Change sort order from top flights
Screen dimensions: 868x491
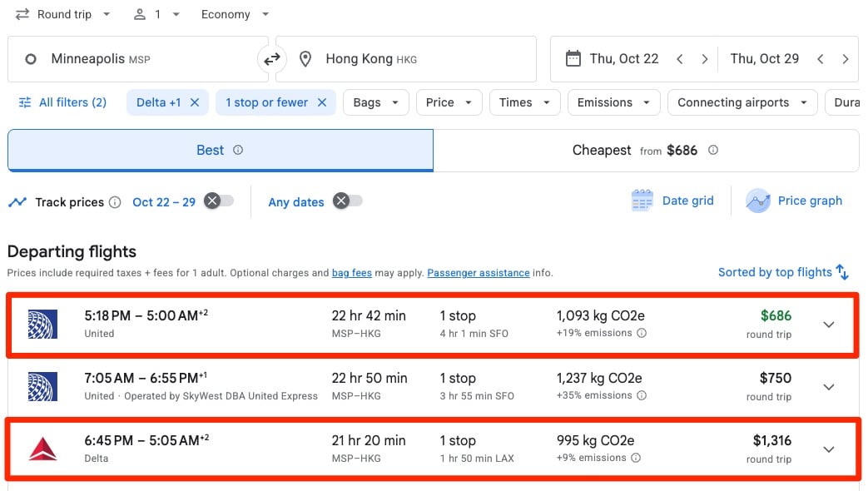pyautogui.click(x=783, y=272)
